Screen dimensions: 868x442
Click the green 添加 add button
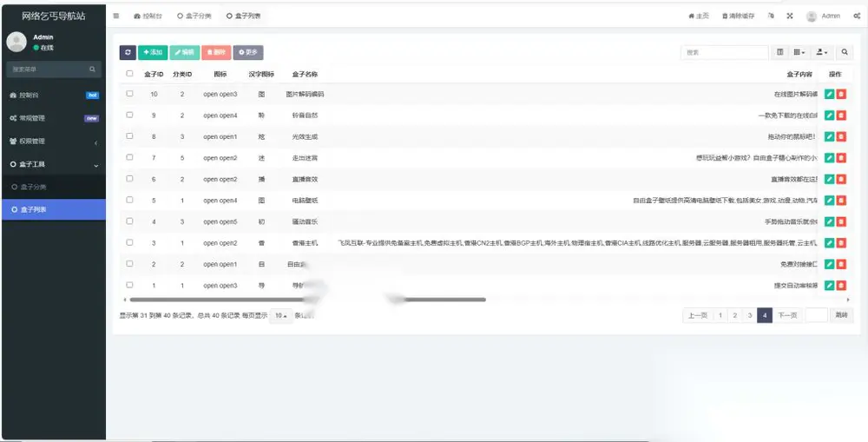pos(152,52)
